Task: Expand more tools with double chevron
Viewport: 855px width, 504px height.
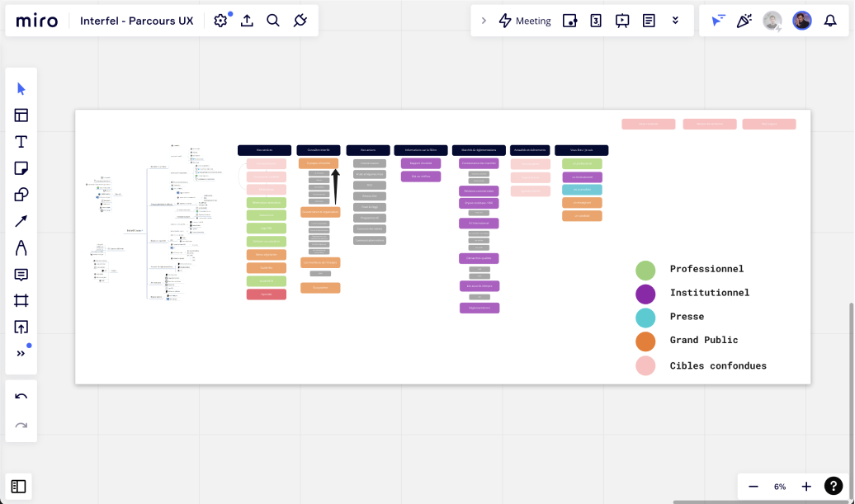Action: click(x=21, y=353)
